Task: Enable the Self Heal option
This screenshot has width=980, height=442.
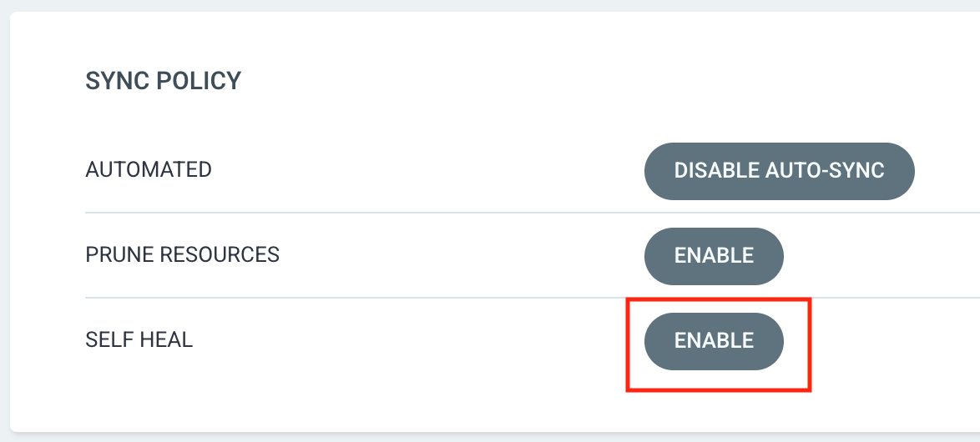Action: tap(714, 341)
